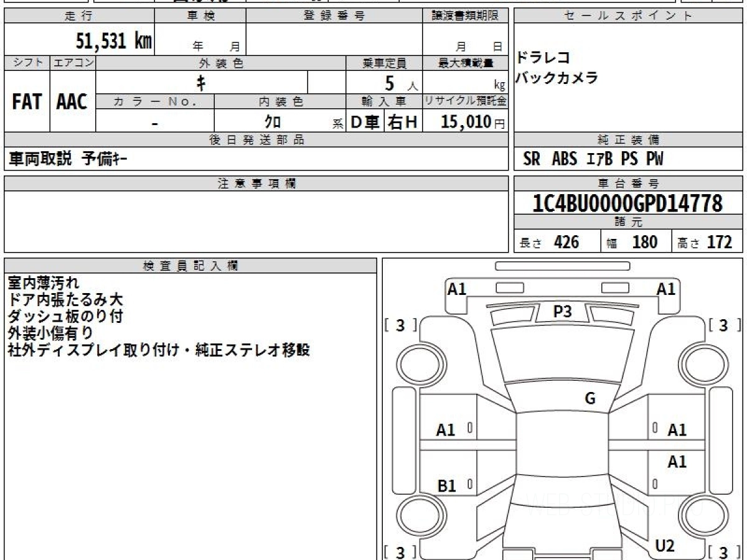Click the G mark on the windshield
This screenshot has width=747, height=560.
point(590,399)
